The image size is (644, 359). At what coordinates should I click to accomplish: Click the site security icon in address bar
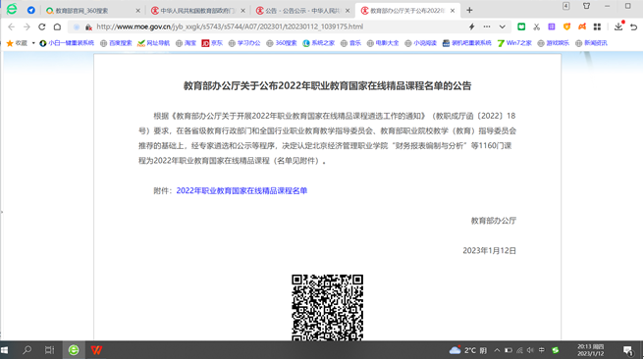88,27
